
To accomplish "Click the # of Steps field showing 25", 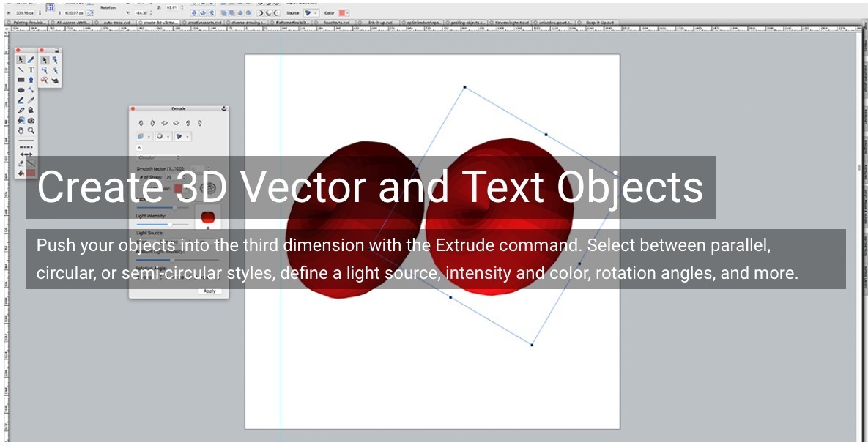I will (168, 176).
